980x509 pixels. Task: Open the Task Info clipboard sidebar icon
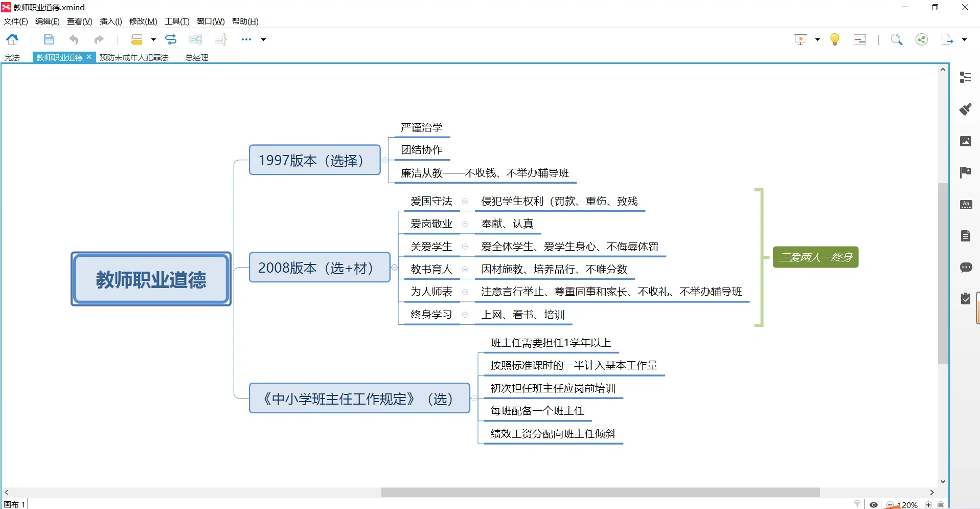click(x=966, y=299)
